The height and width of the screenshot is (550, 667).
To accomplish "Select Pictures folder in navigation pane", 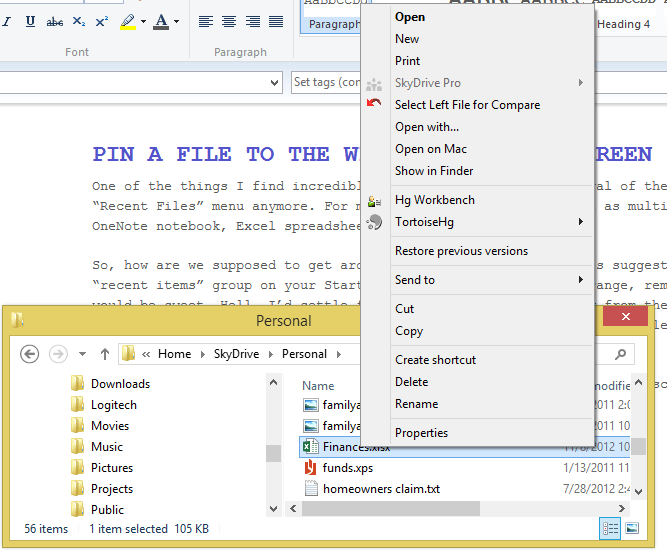I will 102,468.
